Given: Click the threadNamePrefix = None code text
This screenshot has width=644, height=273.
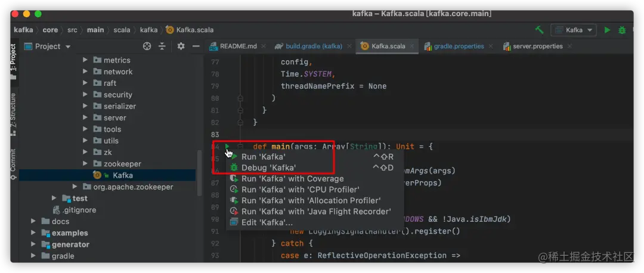Looking at the screenshot, I should (x=333, y=86).
